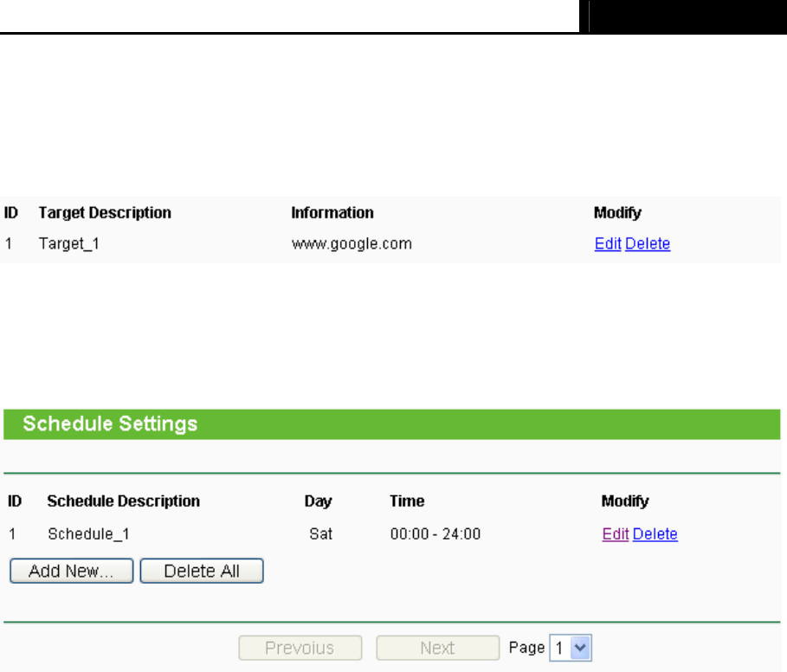Delete the Schedule_1 entry
This screenshot has height=672, width=787.
click(x=655, y=533)
